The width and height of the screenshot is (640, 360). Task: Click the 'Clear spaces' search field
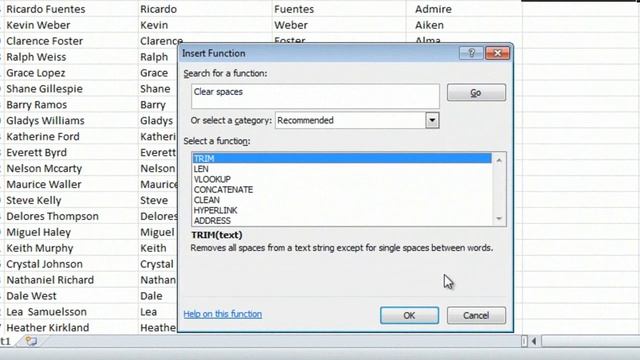[x=315, y=96]
